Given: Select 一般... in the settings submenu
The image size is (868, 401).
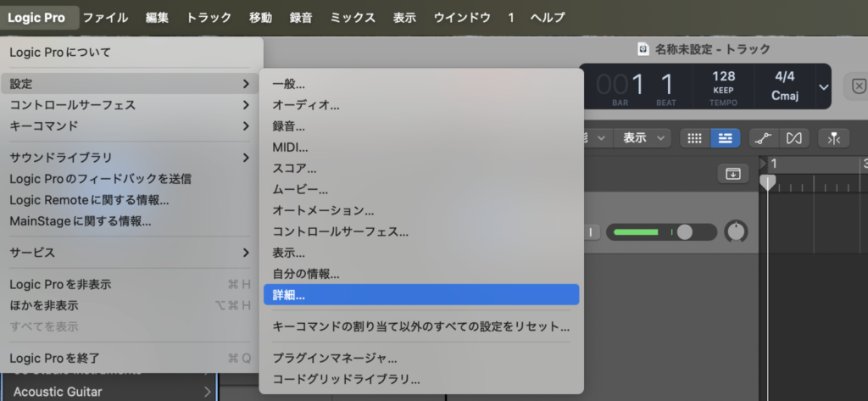Looking at the screenshot, I should click(421, 84).
